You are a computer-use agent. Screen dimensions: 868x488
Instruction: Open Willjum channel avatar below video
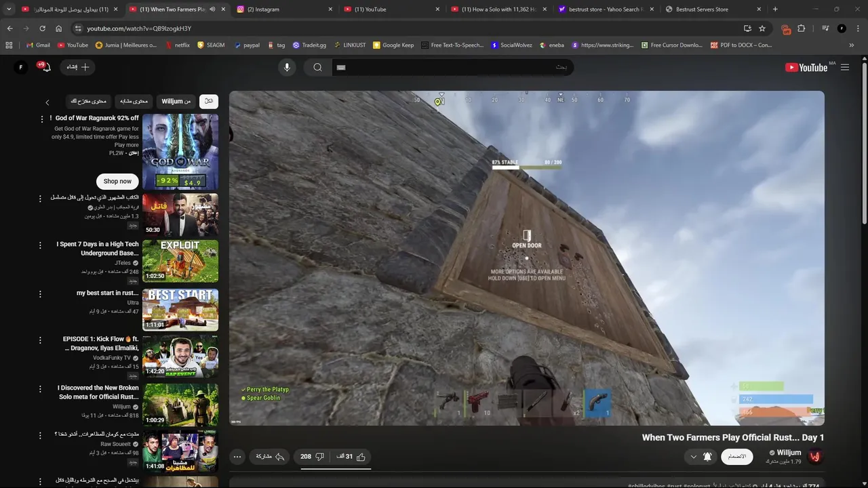tap(815, 457)
